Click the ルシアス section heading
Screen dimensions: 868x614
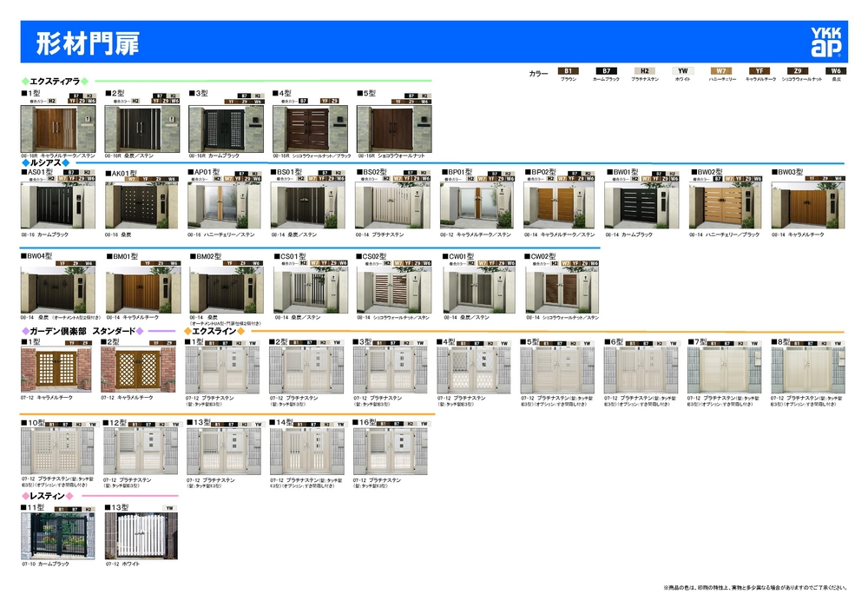[x=45, y=162]
